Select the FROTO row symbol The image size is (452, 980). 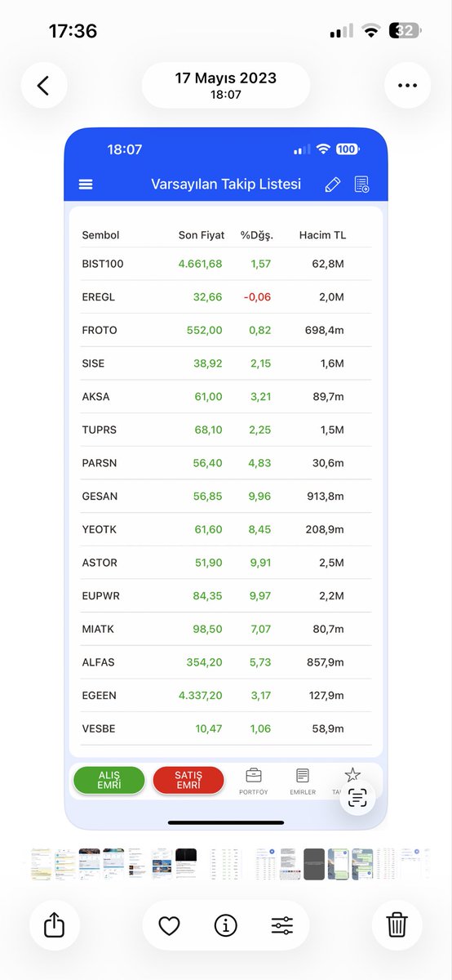100,330
